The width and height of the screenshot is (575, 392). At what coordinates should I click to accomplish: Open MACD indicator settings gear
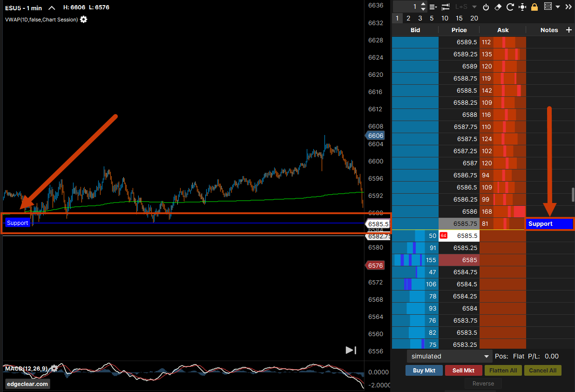point(54,368)
